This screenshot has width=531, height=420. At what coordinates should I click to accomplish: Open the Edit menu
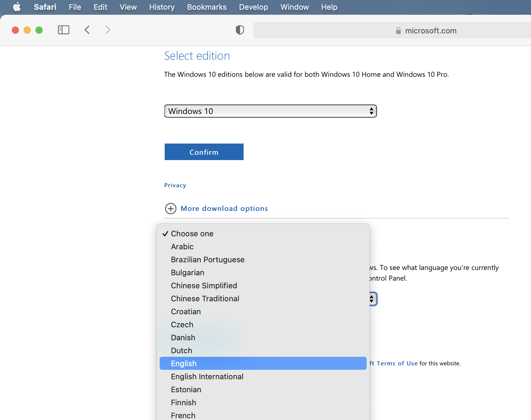click(x=100, y=7)
